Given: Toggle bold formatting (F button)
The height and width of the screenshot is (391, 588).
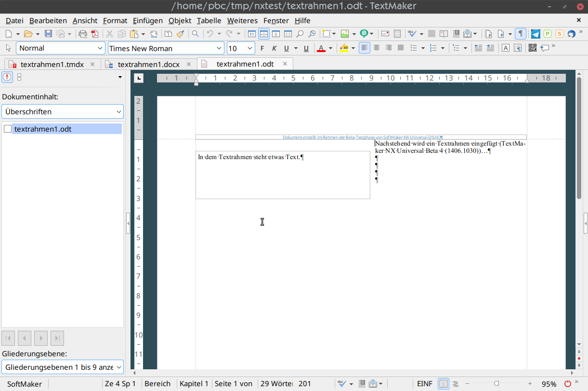Looking at the screenshot, I should point(262,48).
